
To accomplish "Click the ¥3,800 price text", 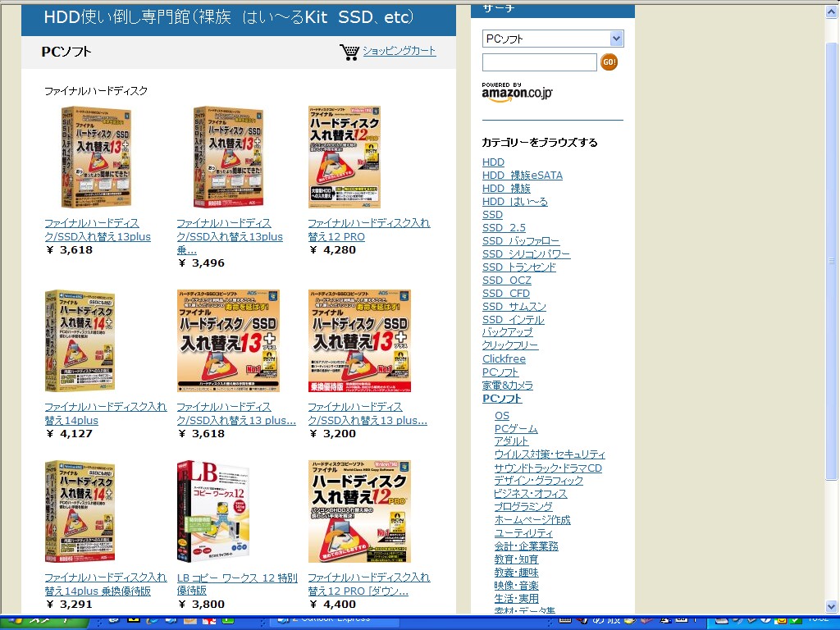I will 202,605.
